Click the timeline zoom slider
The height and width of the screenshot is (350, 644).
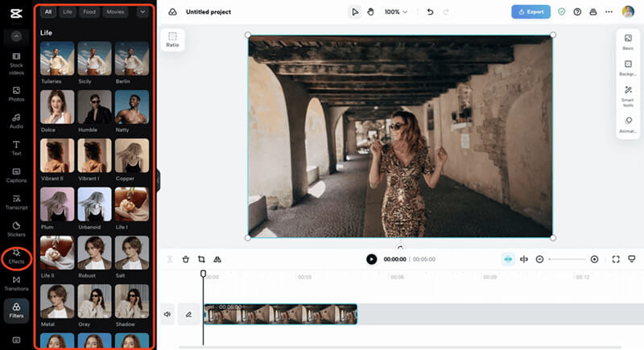[x=567, y=259]
